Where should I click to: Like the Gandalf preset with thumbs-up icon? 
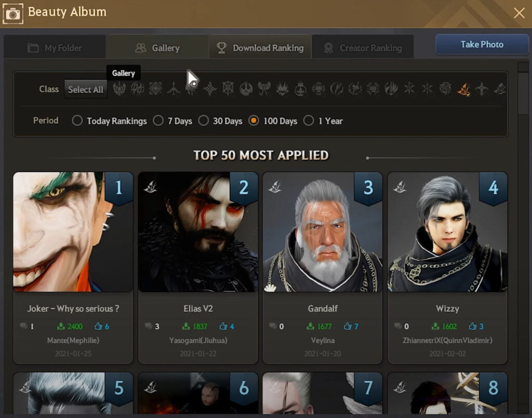coord(348,326)
